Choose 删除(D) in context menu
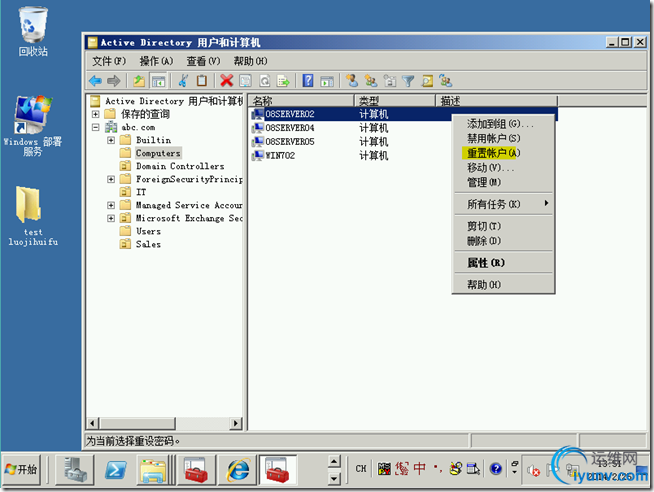Image resolution: width=654 pixels, height=492 pixels. coord(503,241)
